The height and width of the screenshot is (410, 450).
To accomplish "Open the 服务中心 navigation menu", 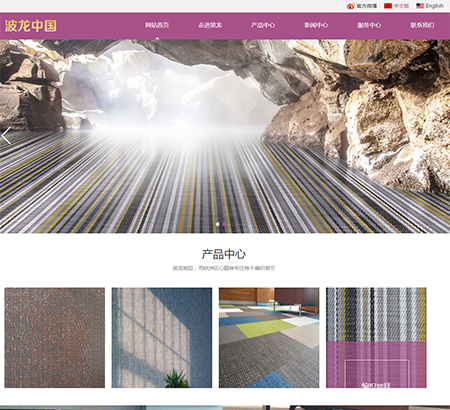I will (369, 25).
